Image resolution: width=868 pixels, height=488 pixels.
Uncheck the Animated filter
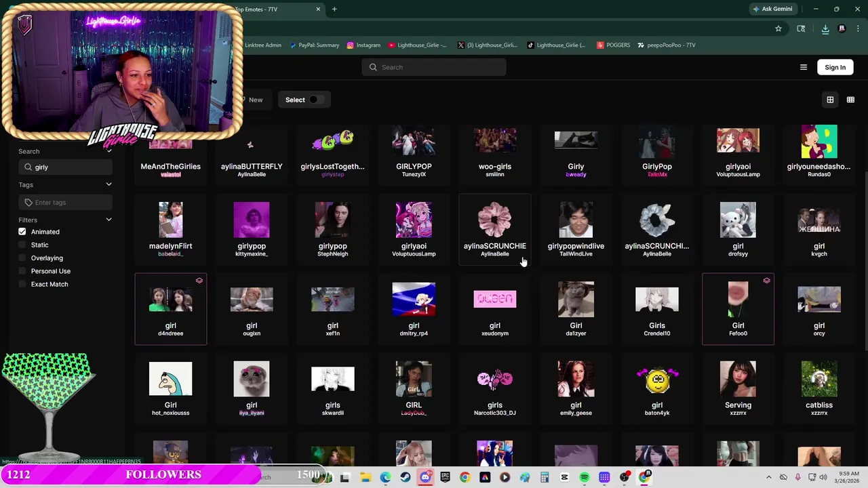coord(22,232)
